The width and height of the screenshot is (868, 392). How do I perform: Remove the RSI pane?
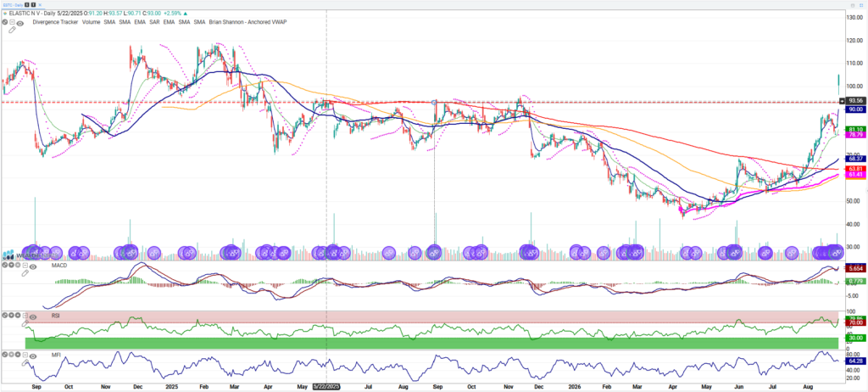pyautogui.click(x=4, y=315)
